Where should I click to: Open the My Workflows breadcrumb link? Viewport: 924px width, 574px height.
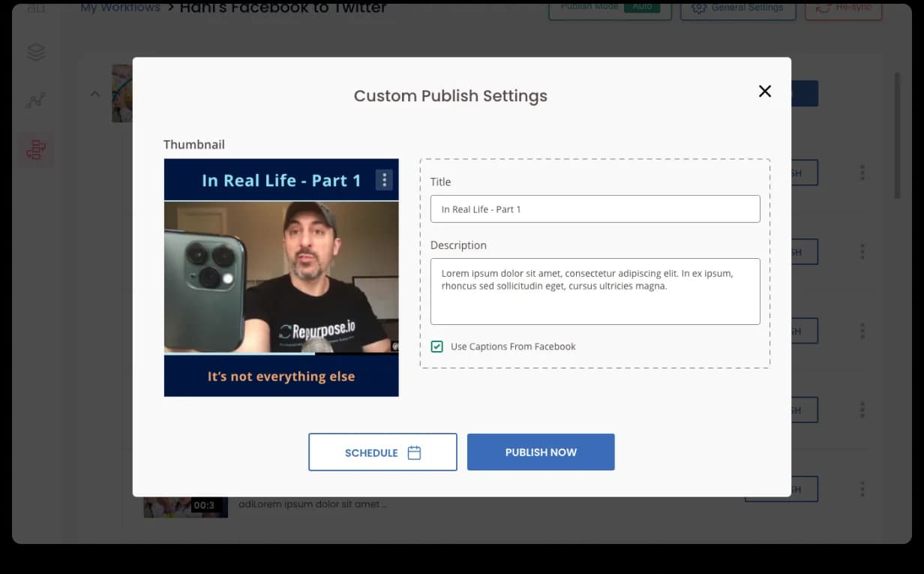(x=120, y=8)
